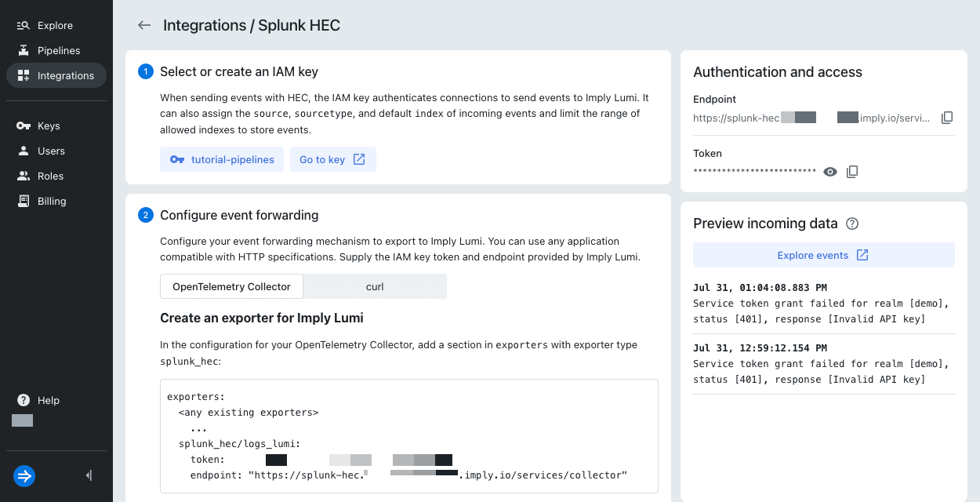
Task: Collapse the left sidebar panel
Action: click(x=89, y=475)
